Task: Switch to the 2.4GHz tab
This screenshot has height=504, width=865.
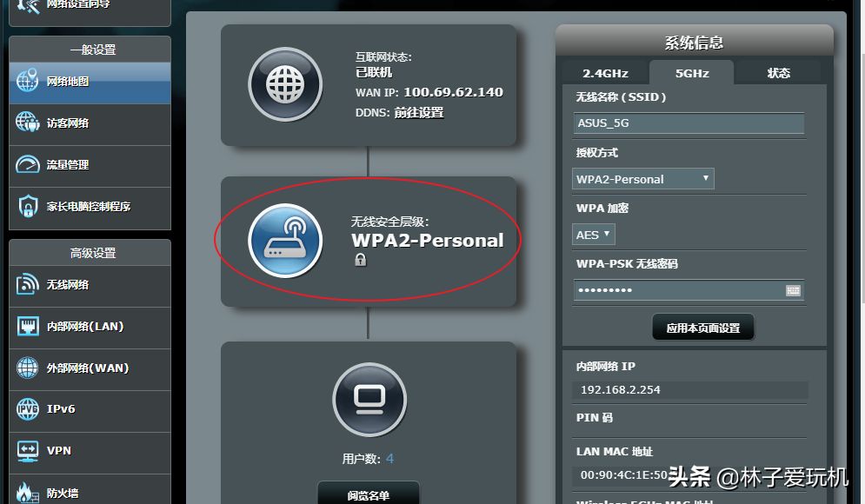Action: pos(606,73)
